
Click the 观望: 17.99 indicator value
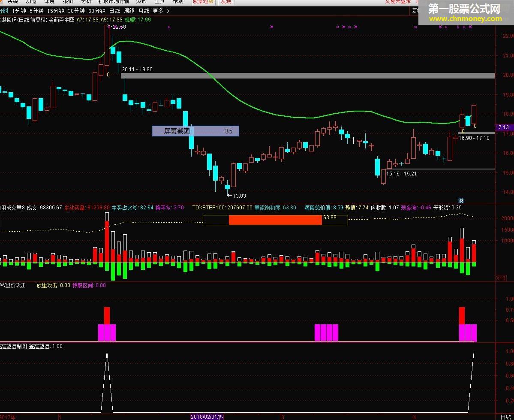(138, 20)
